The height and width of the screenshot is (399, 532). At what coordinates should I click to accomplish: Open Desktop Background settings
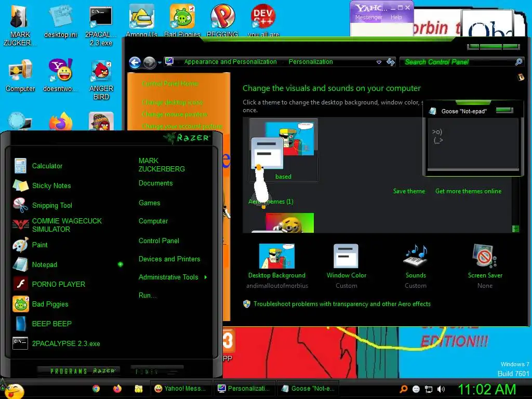277,265
